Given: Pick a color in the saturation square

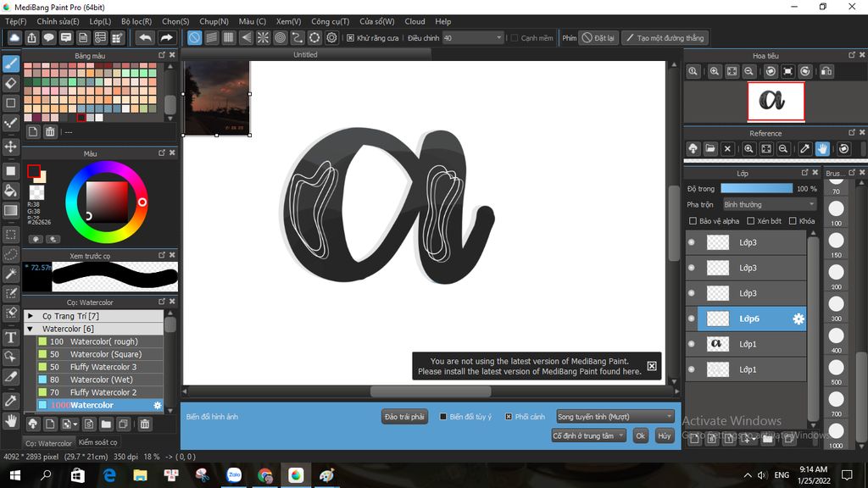Looking at the screenshot, I should tap(107, 202).
